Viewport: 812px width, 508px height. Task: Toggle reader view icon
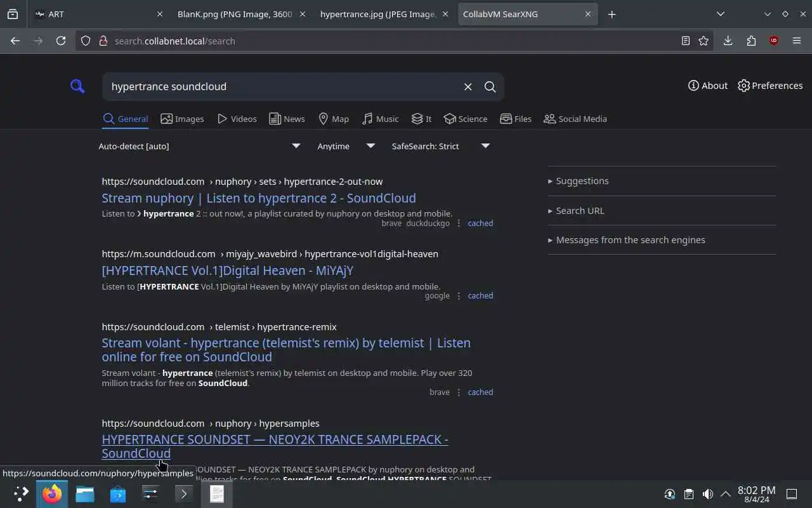(x=686, y=41)
